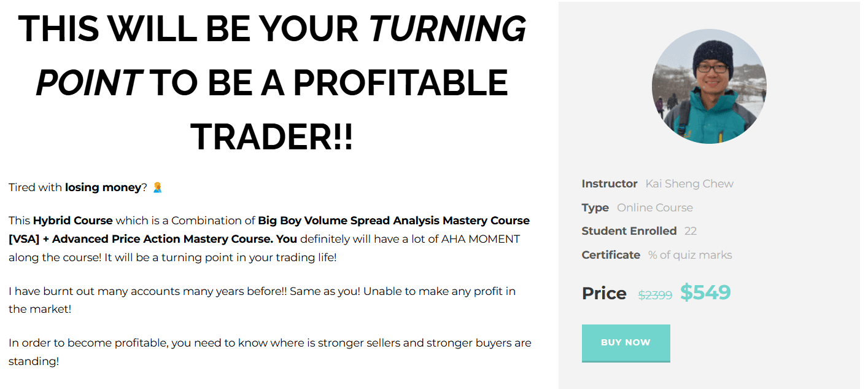Click the BUY NOW button
This screenshot has height=389, width=868.
(x=626, y=343)
